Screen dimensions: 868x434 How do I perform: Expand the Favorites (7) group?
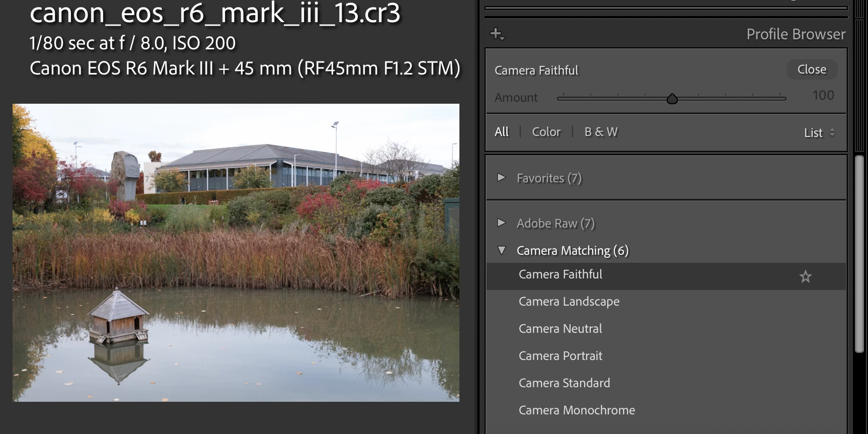tap(501, 177)
